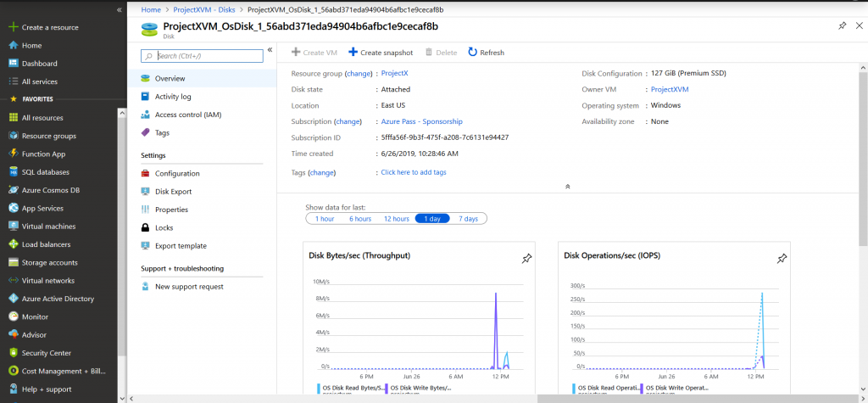Open All resources favorites icon
Screen dimensions: 868x403
(14, 118)
